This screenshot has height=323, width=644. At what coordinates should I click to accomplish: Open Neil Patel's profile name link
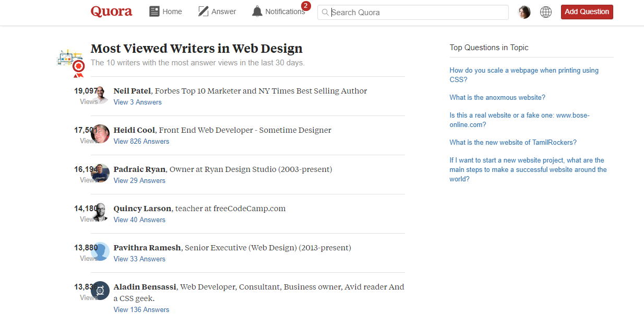click(133, 91)
